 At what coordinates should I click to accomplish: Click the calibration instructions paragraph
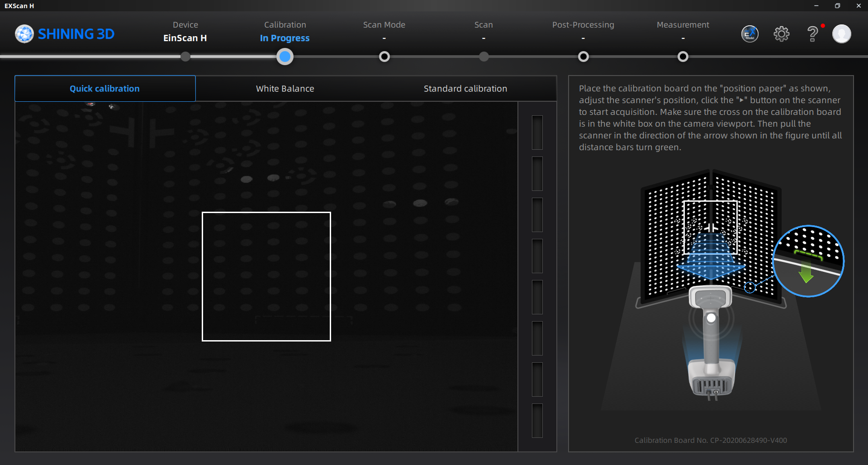tap(711, 118)
